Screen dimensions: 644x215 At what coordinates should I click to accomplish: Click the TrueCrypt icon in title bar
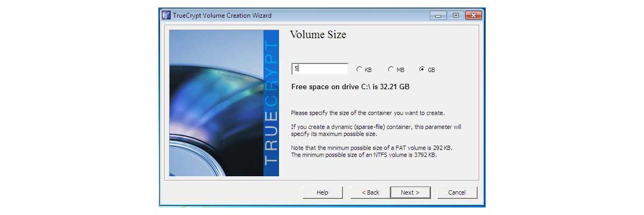(166, 15)
